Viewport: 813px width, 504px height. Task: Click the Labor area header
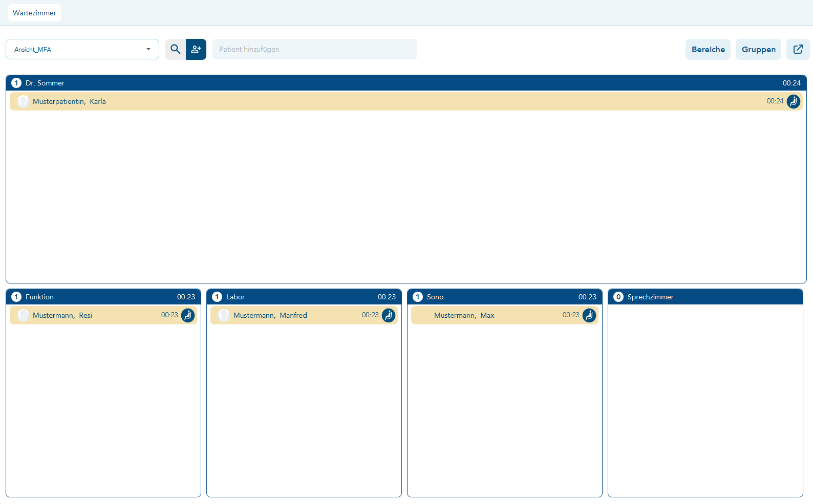point(304,297)
